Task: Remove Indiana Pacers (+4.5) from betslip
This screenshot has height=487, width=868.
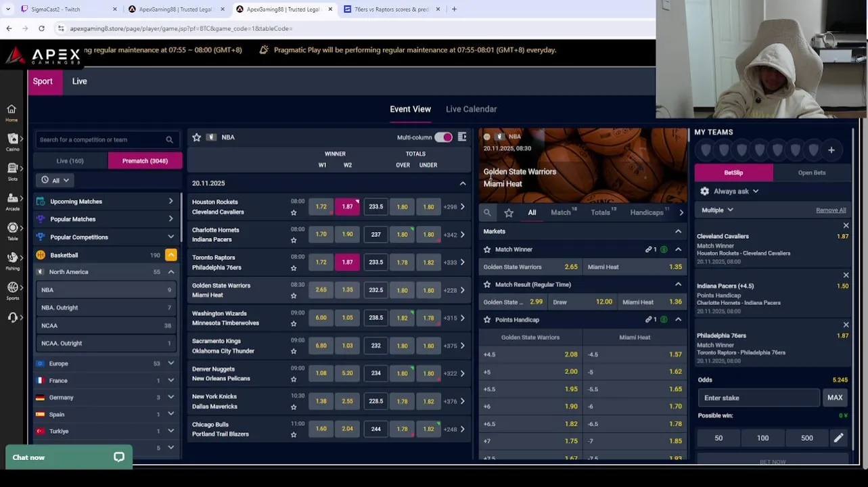Action: pos(846,275)
